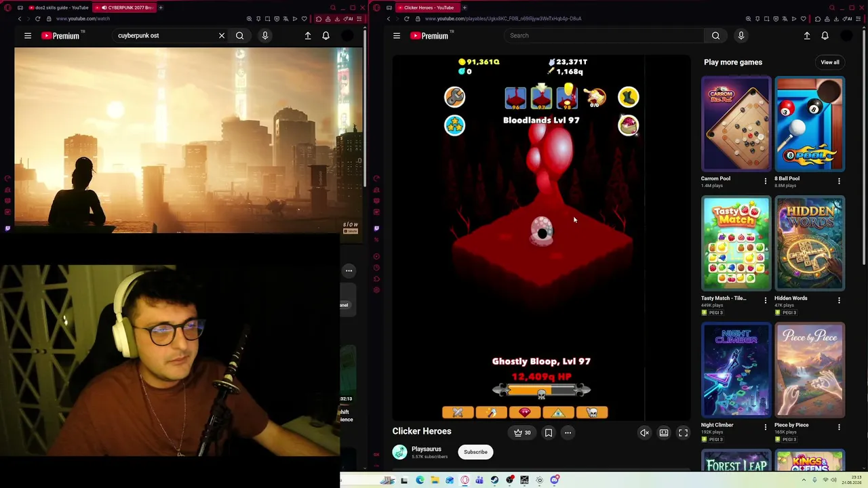868x488 pixels.
Task: Save Clicker Heroes with the bookmark icon
Action: (549, 432)
